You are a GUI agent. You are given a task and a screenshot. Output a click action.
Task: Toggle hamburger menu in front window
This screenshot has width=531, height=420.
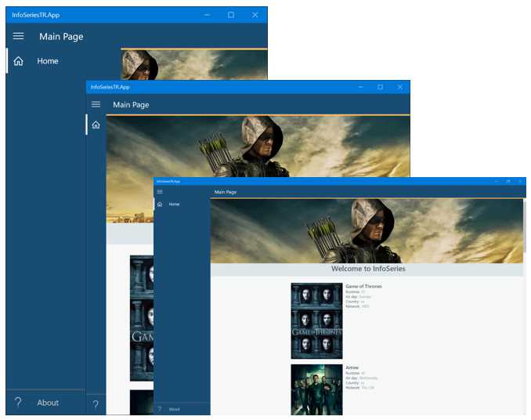tap(160, 192)
